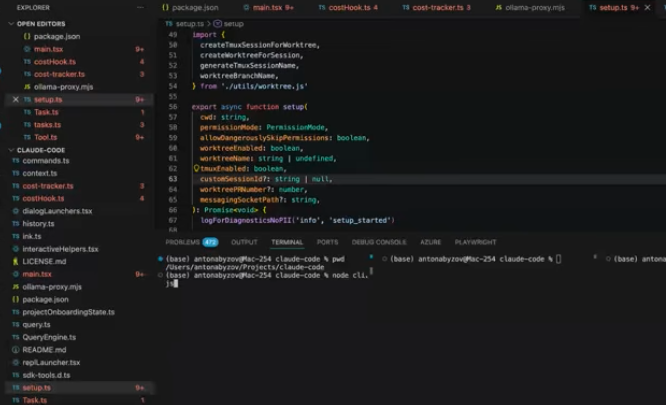Switch to the costHook.ts editor tab

(348, 8)
